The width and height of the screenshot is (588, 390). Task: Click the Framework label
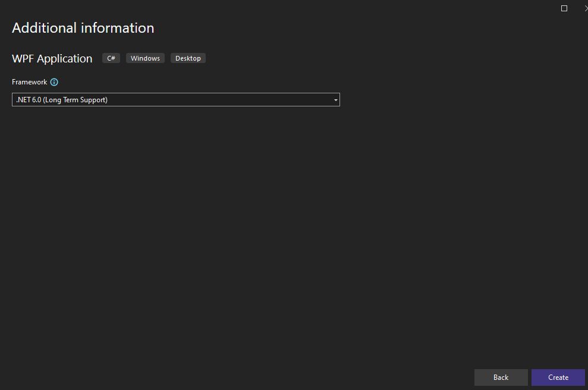tap(29, 82)
